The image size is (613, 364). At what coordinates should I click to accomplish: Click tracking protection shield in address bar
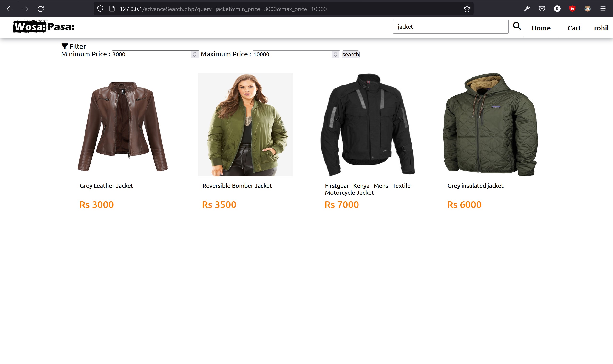coord(100,9)
